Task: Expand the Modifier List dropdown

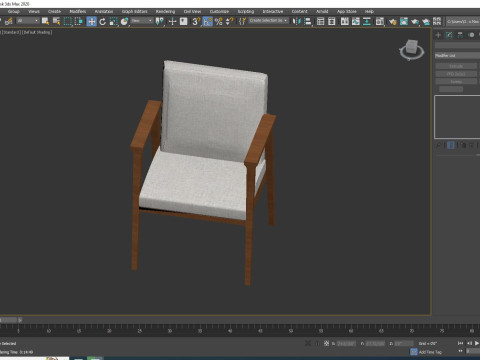Action: point(457,55)
